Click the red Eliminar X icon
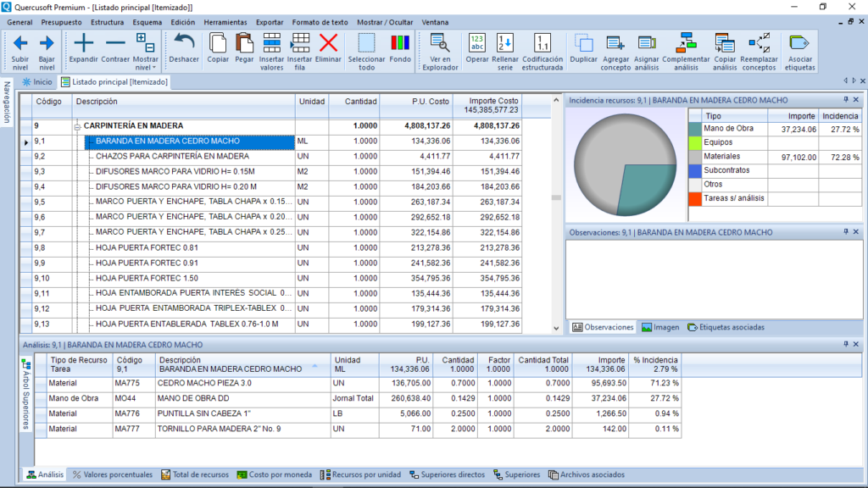The image size is (868, 488). [328, 43]
